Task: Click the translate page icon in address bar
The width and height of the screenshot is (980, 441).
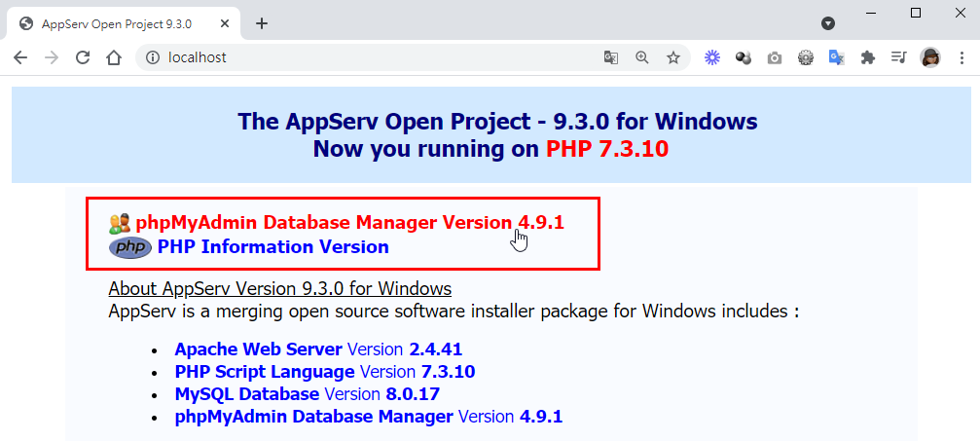Action: tap(611, 57)
